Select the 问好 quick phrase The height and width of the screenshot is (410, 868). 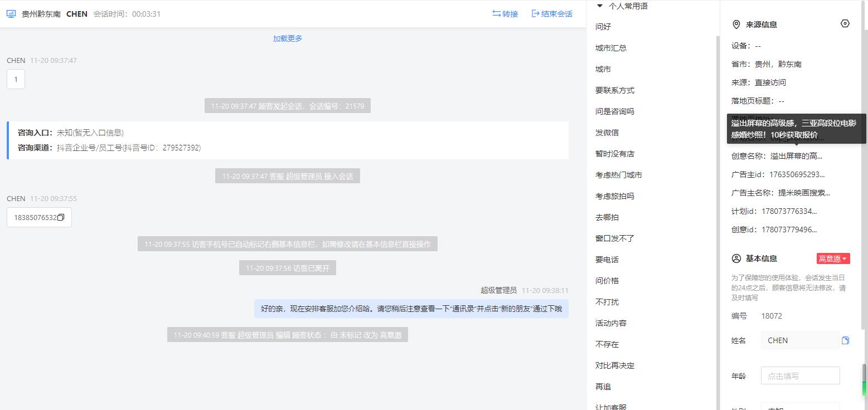click(x=603, y=27)
